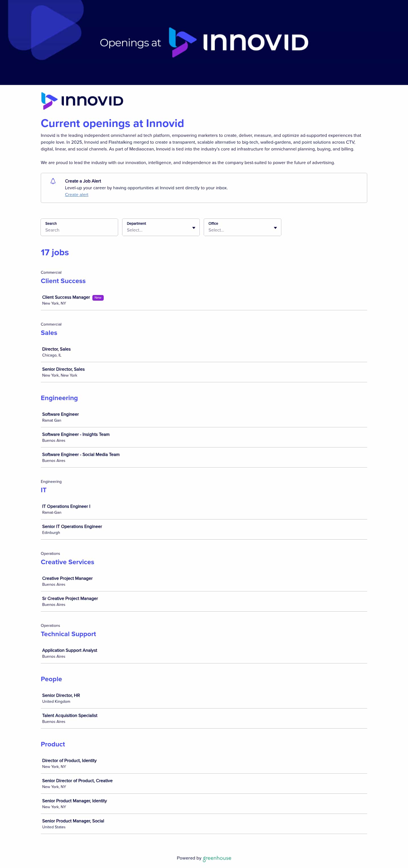Open the Creative Project Manager listing
408x868 pixels.
(204, 581)
